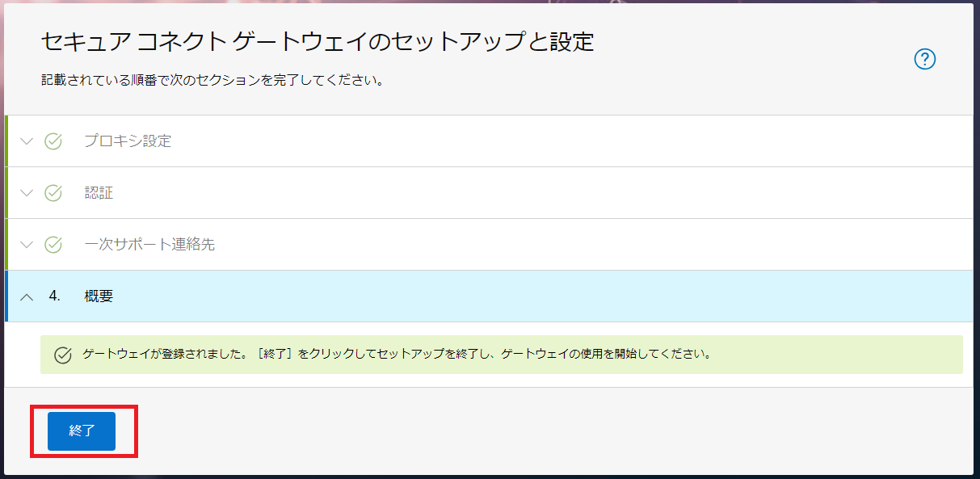Expand the プロキシ設定 section chevron
The image size is (980, 479).
tap(25, 141)
